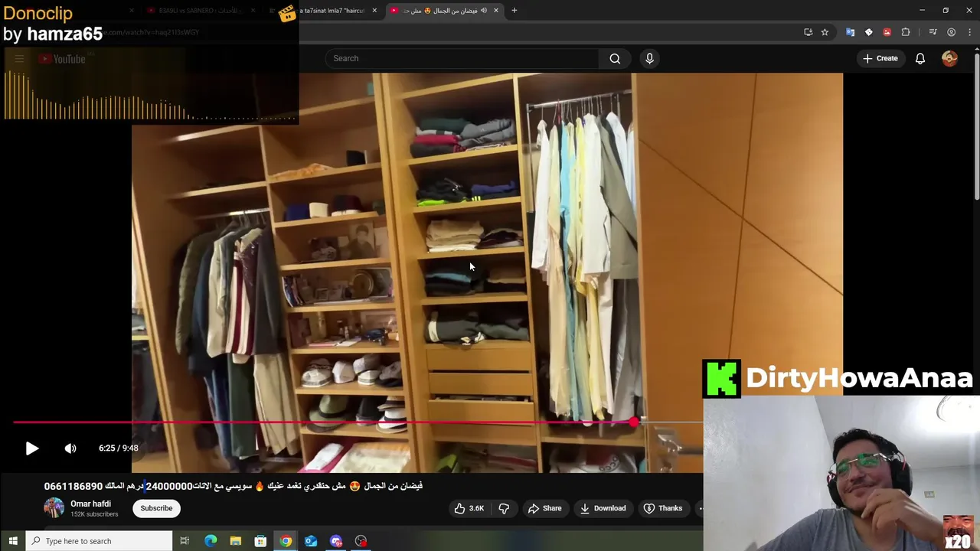Close the "ta7sinat lmla7 haircut" tab
This screenshot has height=551, width=980.
click(374, 11)
